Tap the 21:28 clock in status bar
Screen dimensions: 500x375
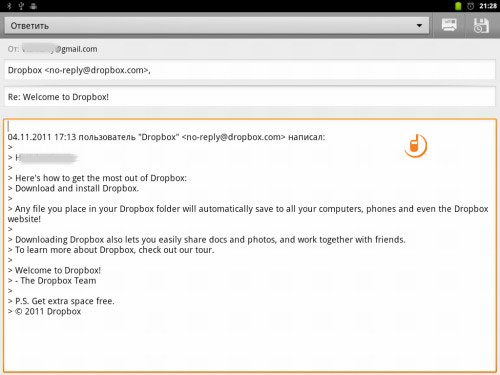(x=488, y=6)
